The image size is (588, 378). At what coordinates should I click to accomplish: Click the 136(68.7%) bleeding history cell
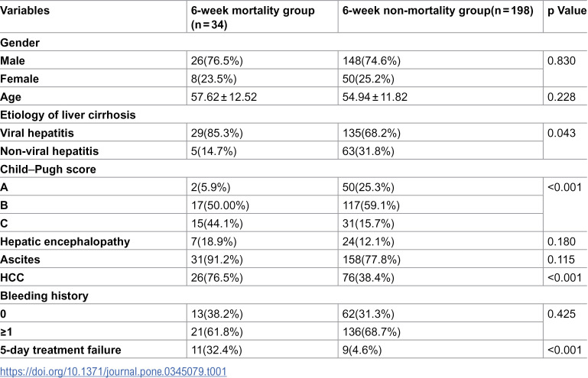click(371, 332)
